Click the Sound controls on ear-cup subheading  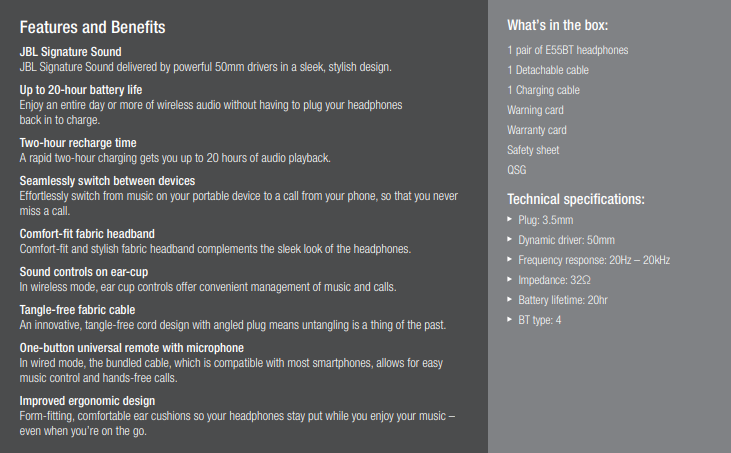84,272
